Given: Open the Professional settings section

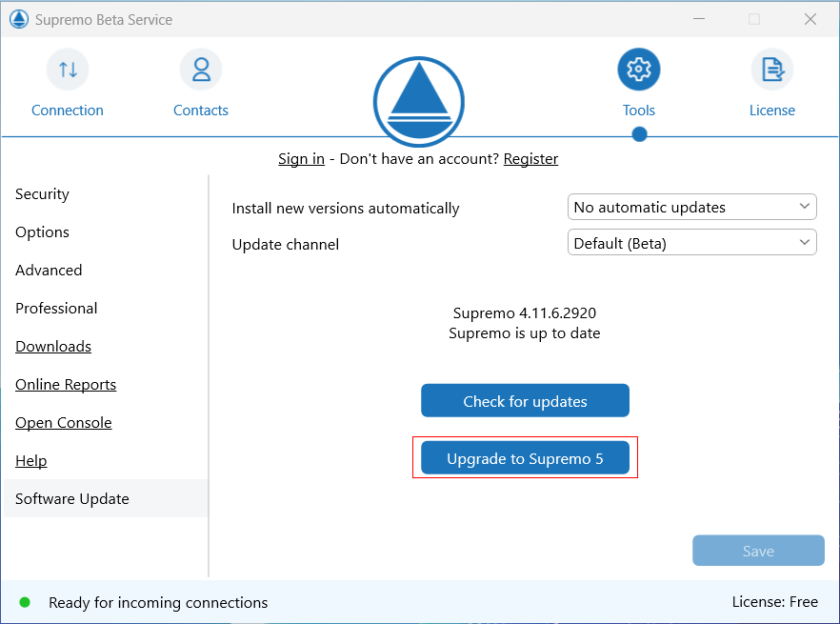Looking at the screenshot, I should [x=56, y=309].
